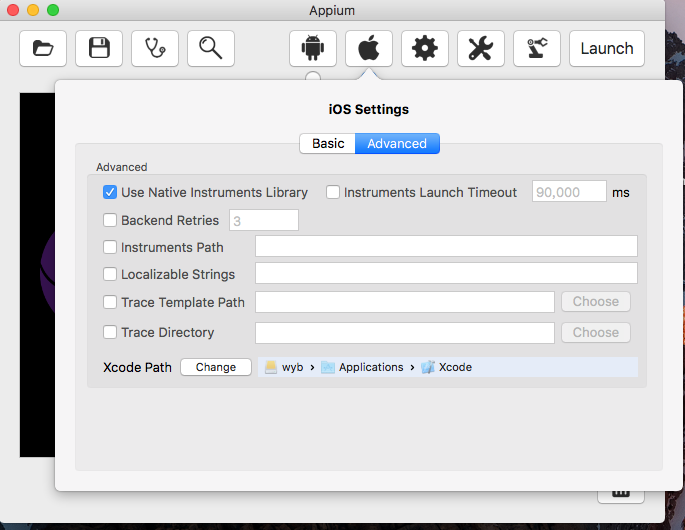Run Appium Doctor with stethoscope icon
This screenshot has width=685, height=530.
[155, 48]
